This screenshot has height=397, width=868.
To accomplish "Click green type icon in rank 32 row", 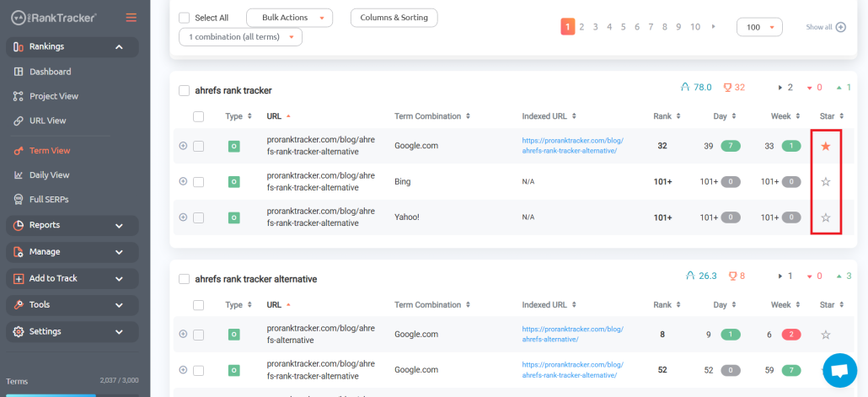I will [234, 146].
